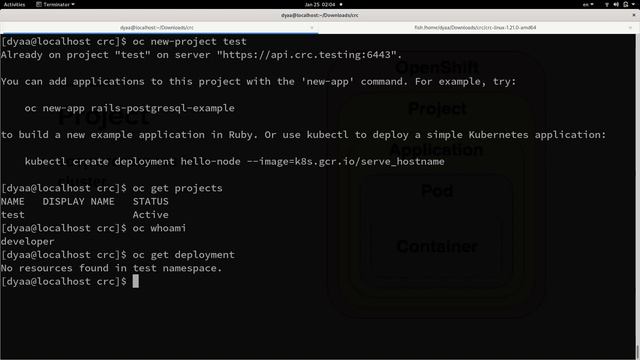
Task: Click the 'oc get deployment' command
Action: point(183,255)
